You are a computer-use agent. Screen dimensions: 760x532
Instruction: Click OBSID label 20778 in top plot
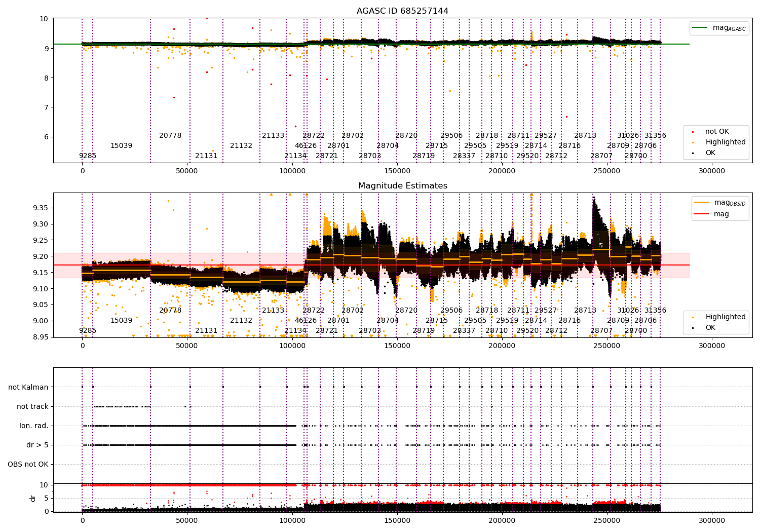170,136
